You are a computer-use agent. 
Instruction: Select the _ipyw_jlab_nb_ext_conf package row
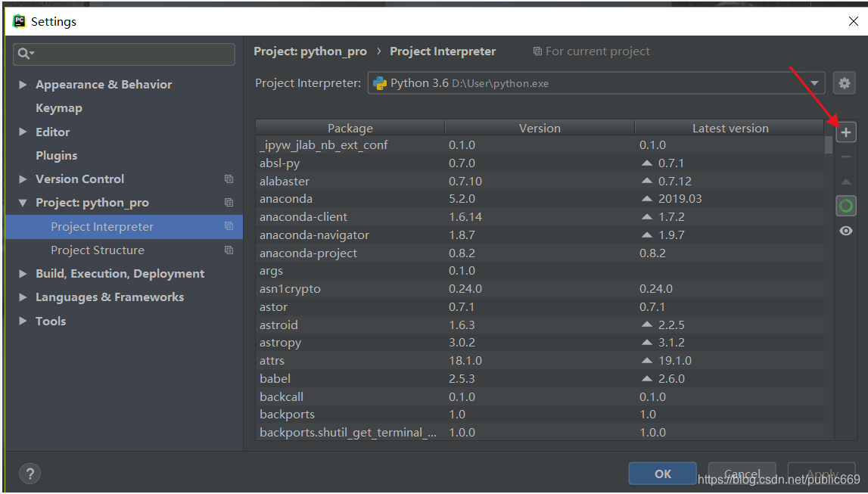tap(540, 145)
